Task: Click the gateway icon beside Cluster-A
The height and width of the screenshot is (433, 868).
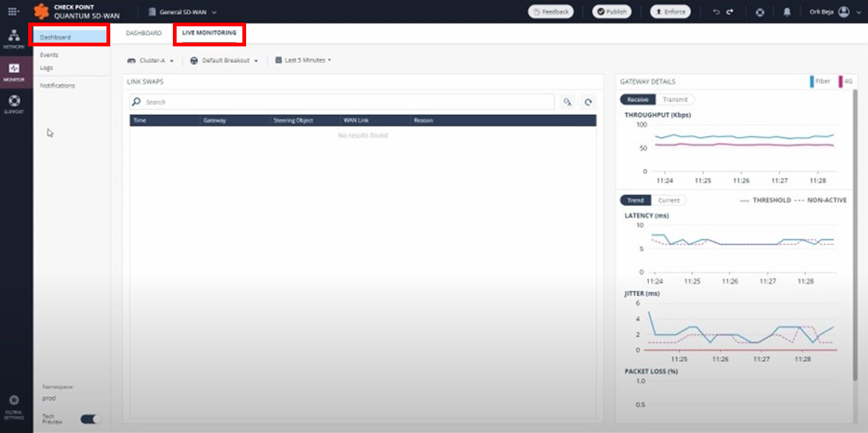Action: [x=132, y=61]
